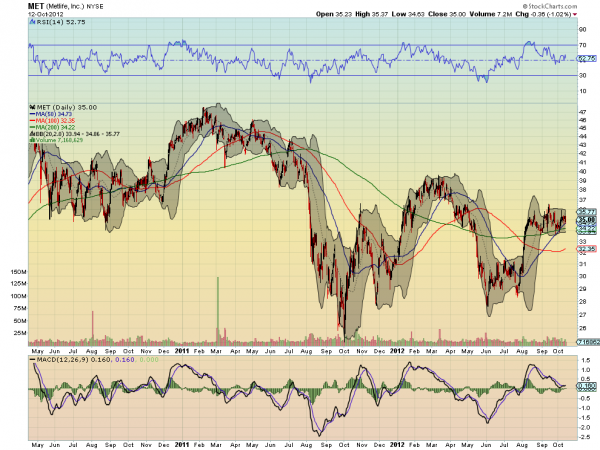Screen dimensions: 600x450
Task: Click the -2.5 label on MACD axis
Action: click(584, 437)
